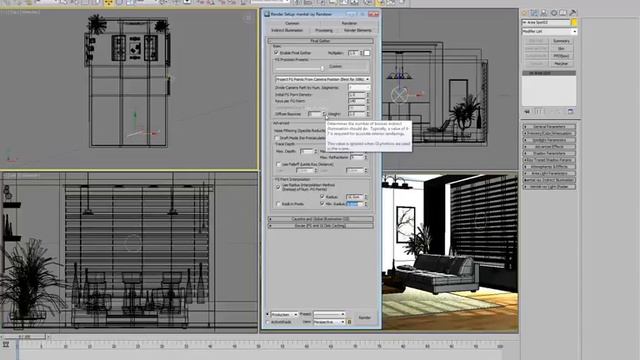Enable Draft Mode (No Precalculations) checkbox
Screen dimensions: 640x360
[277, 138]
